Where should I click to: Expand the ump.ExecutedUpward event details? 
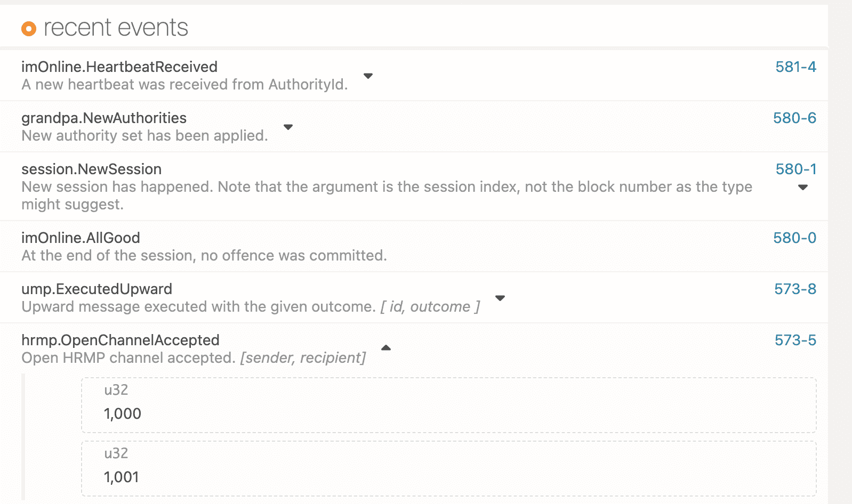click(x=500, y=298)
